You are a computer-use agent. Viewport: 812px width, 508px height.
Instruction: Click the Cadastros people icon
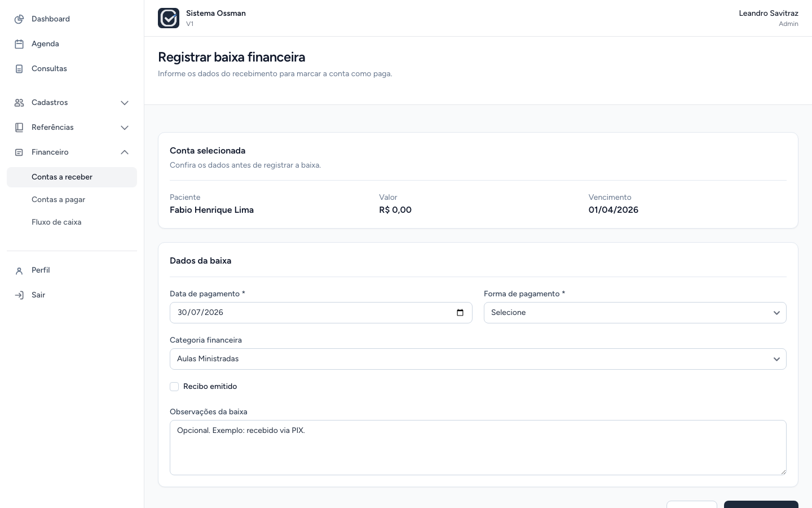click(19, 103)
